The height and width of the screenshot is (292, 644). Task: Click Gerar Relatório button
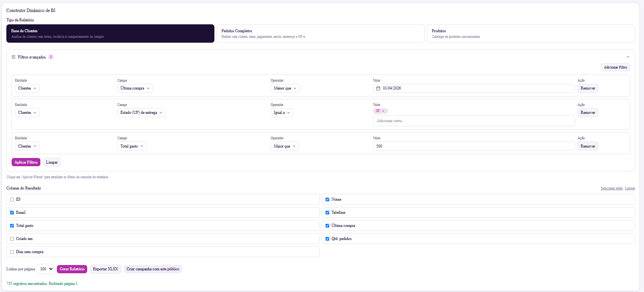[72, 269]
